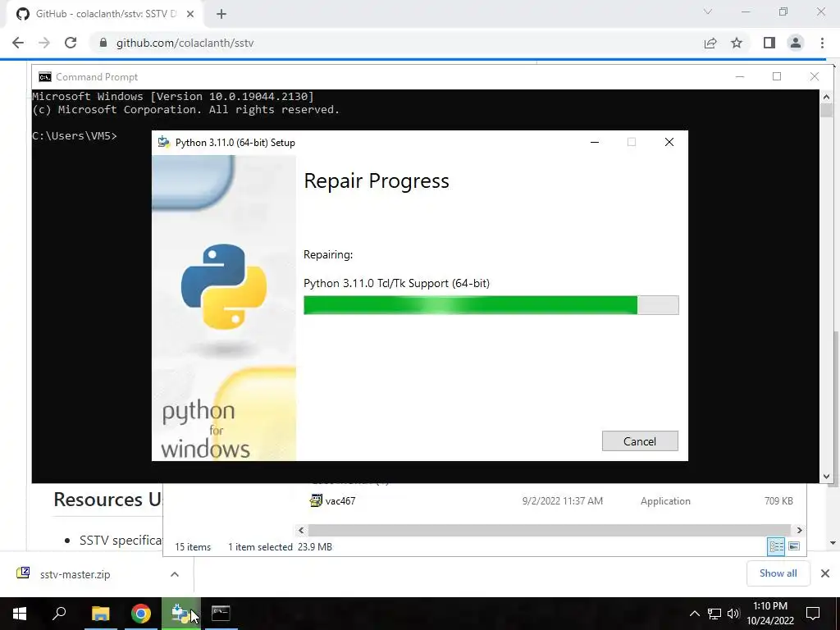The image size is (840, 630).
Task: Open a new Chrome tab
Action: (221, 14)
